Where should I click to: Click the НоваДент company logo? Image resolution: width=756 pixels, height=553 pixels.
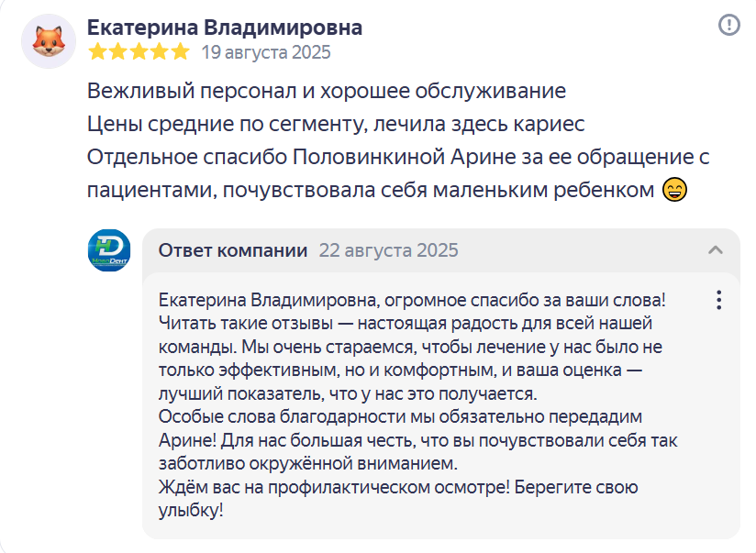click(109, 250)
